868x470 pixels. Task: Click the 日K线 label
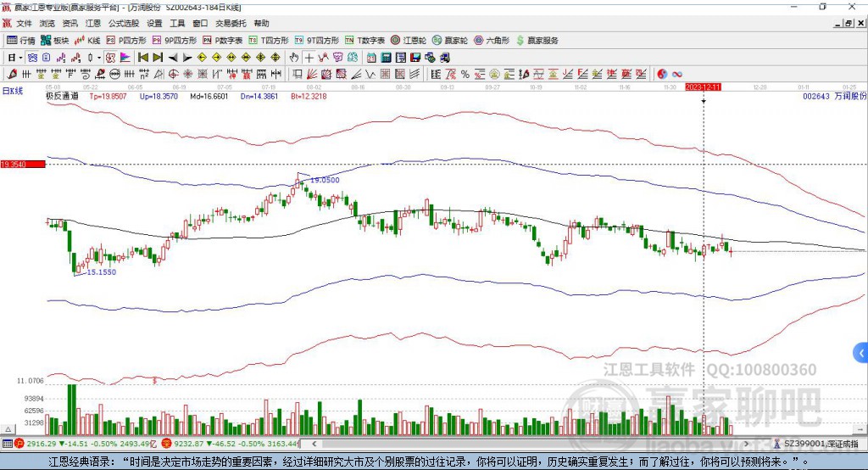13,91
